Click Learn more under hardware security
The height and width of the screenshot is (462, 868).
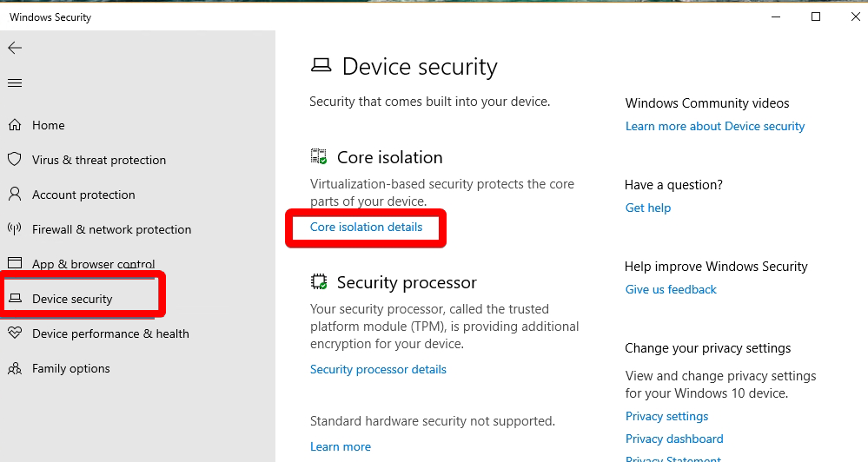(x=341, y=446)
